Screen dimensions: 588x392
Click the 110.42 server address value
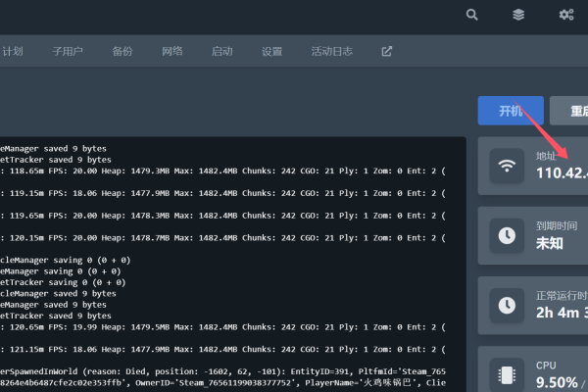561,173
